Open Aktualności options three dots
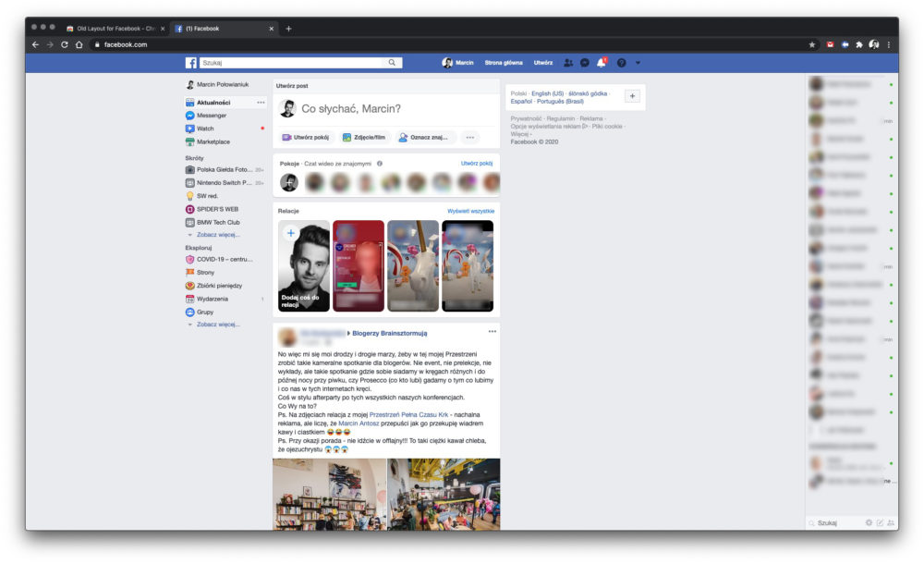 click(261, 103)
